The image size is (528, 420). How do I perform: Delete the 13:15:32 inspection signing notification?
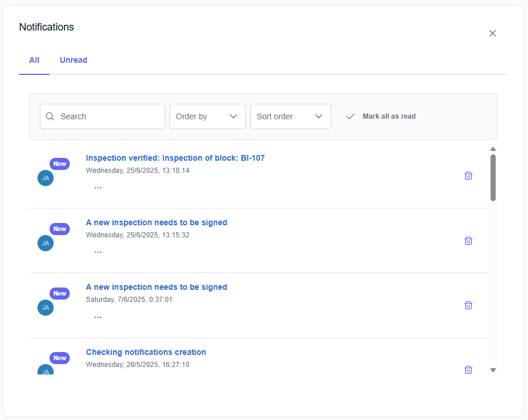(468, 241)
